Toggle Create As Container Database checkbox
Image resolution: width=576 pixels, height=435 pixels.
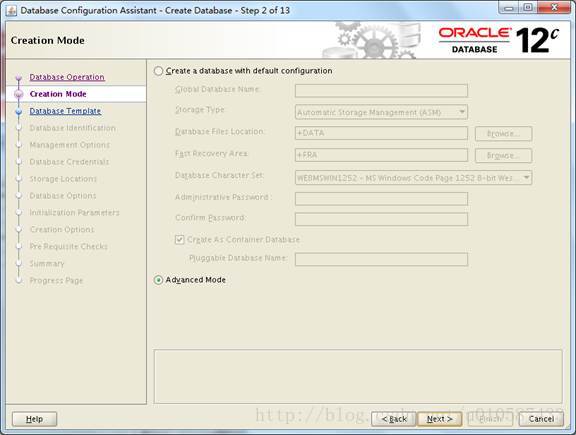coord(179,240)
